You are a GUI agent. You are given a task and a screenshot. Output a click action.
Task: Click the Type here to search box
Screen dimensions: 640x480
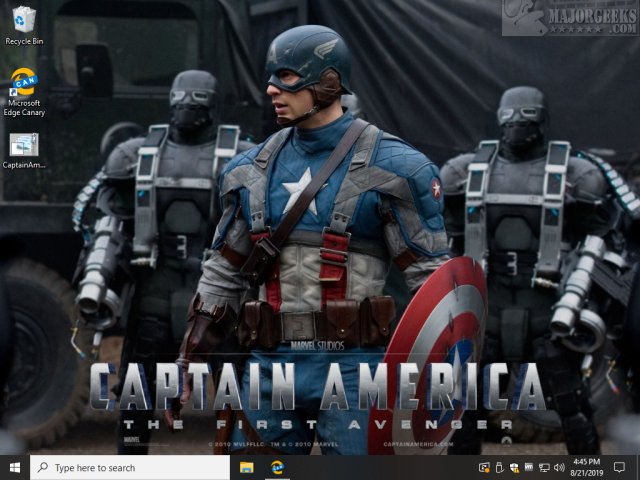click(x=130, y=468)
